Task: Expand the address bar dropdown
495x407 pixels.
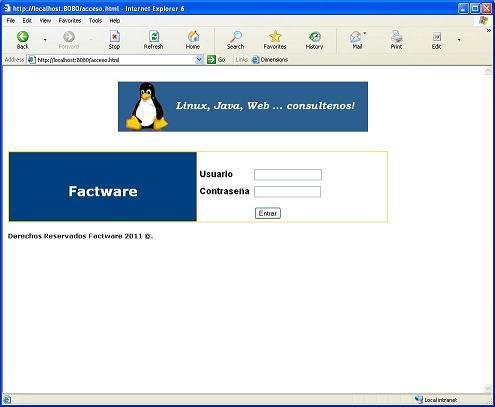Action: pyautogui.click(x=199, y=60)
